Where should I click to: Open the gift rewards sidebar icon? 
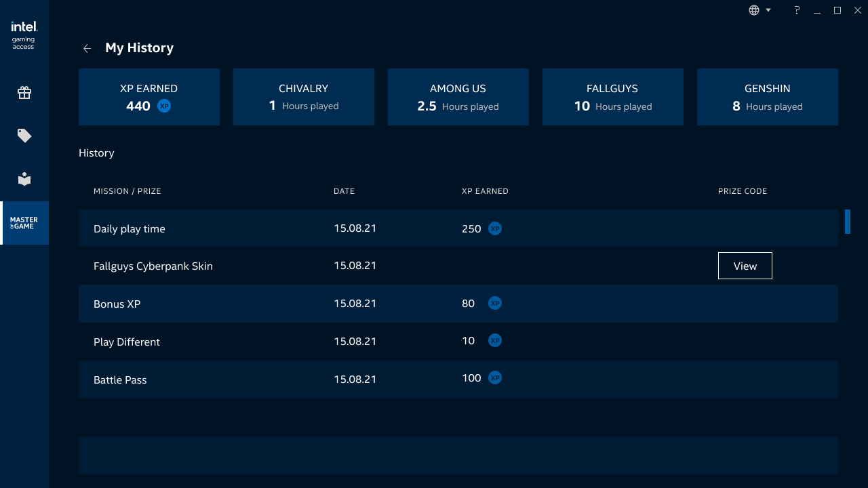[24, 93]
